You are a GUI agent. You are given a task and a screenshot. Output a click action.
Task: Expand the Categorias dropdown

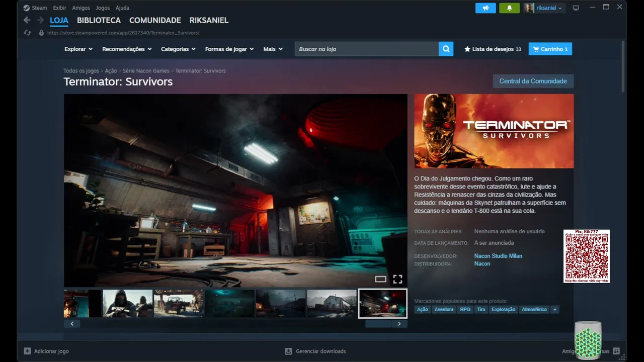[178, 49]
